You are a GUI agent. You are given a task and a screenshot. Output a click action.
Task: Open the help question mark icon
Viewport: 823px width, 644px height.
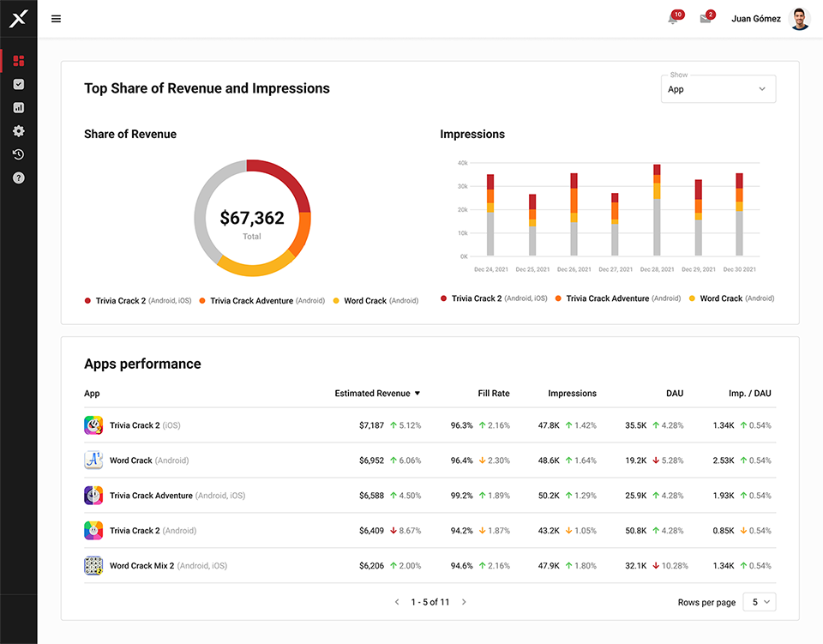[18, 178]
